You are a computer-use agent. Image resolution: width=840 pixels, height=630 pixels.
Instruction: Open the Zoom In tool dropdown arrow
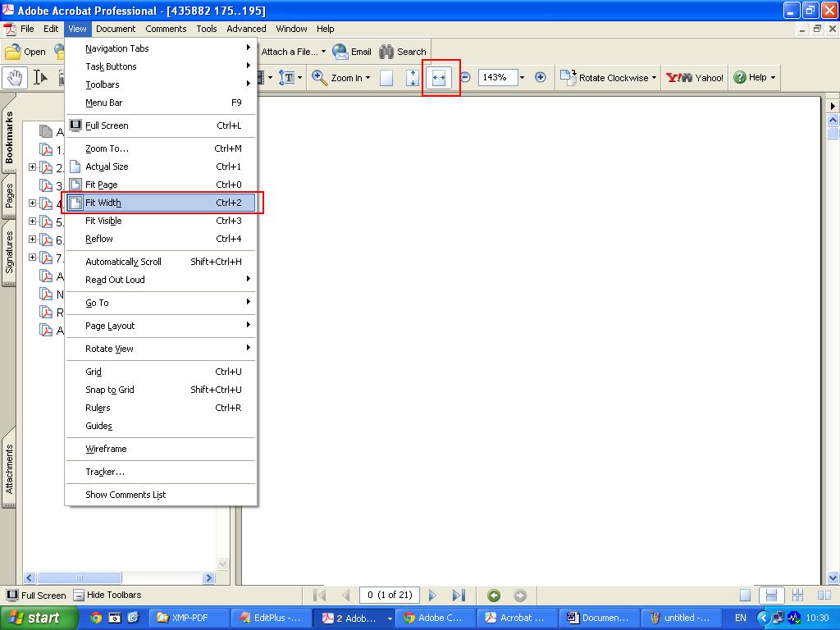coord(367,78)
